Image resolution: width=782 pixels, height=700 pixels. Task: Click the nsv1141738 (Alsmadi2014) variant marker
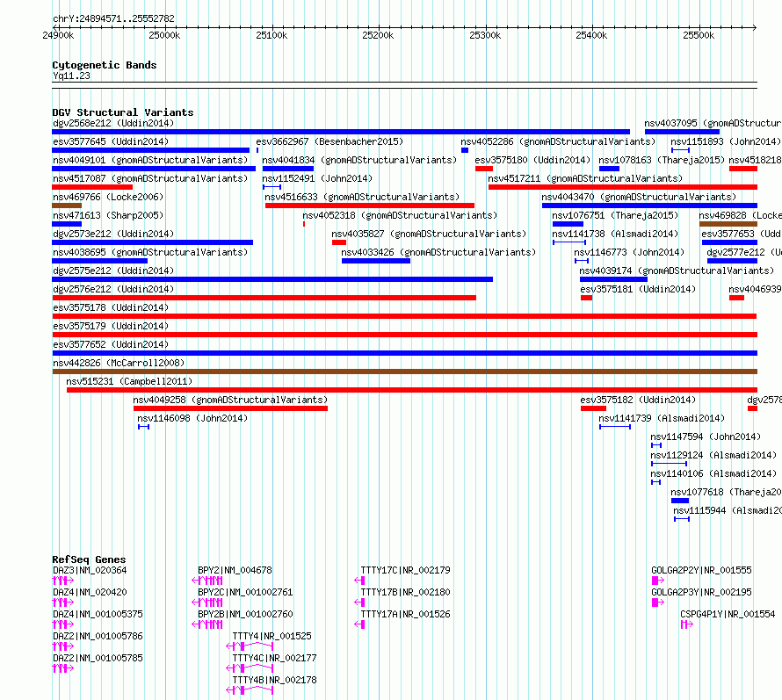(x=569, y=242)
